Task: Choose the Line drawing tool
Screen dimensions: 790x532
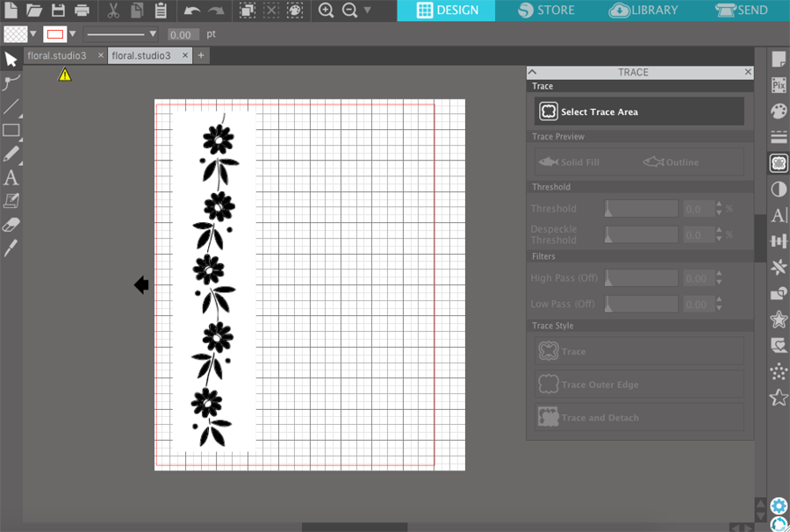Action: click(11, 107)
